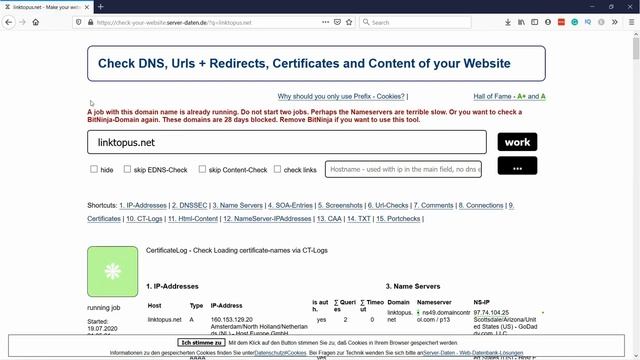Jump to 12. NameServer-IPAddresses shortcut

pos(267,219)
